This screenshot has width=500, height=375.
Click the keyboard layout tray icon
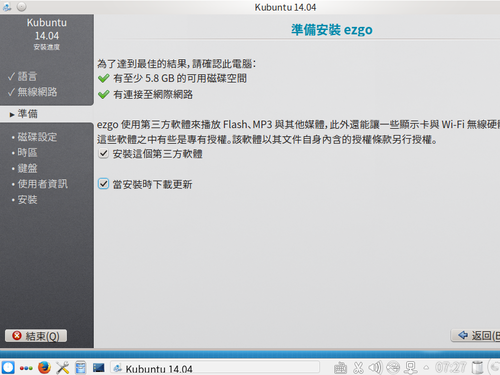(340, 368)
